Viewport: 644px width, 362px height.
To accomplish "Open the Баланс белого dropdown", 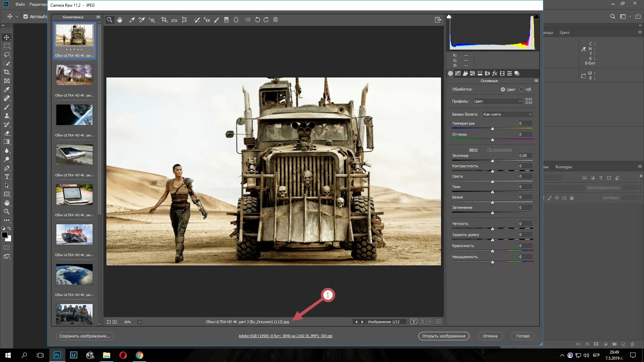I will tap(507, 114).
